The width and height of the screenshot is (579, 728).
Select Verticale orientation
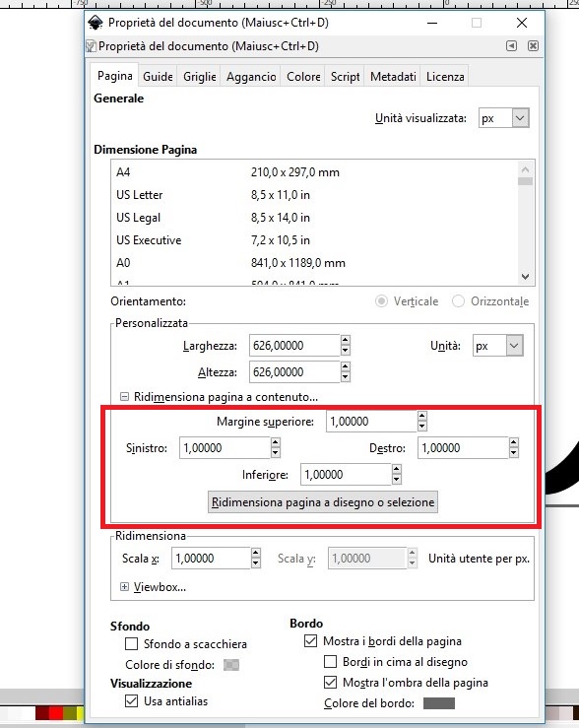tap(381, 301)
